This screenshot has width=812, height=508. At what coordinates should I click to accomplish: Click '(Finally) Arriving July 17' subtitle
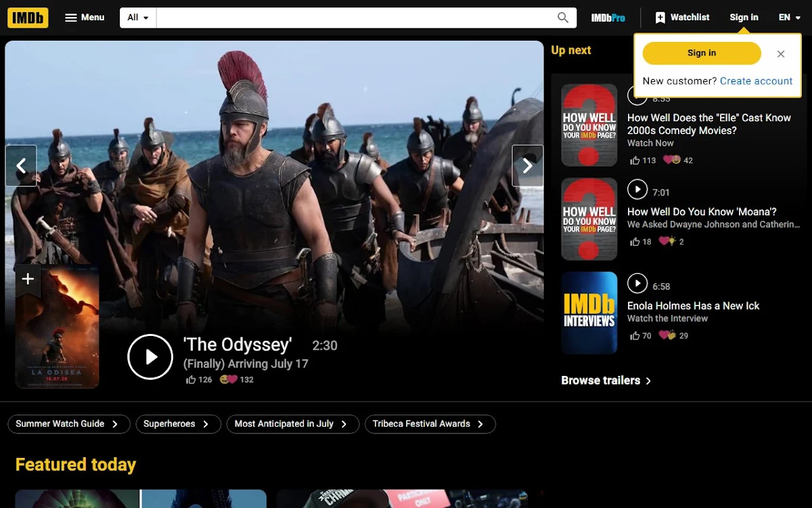tap(246, 364)
